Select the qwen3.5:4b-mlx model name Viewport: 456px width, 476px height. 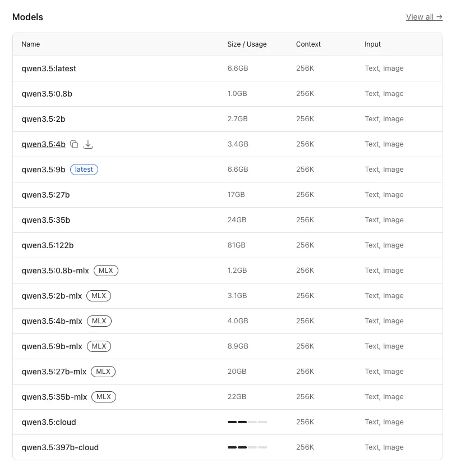(x=52, y=321)
